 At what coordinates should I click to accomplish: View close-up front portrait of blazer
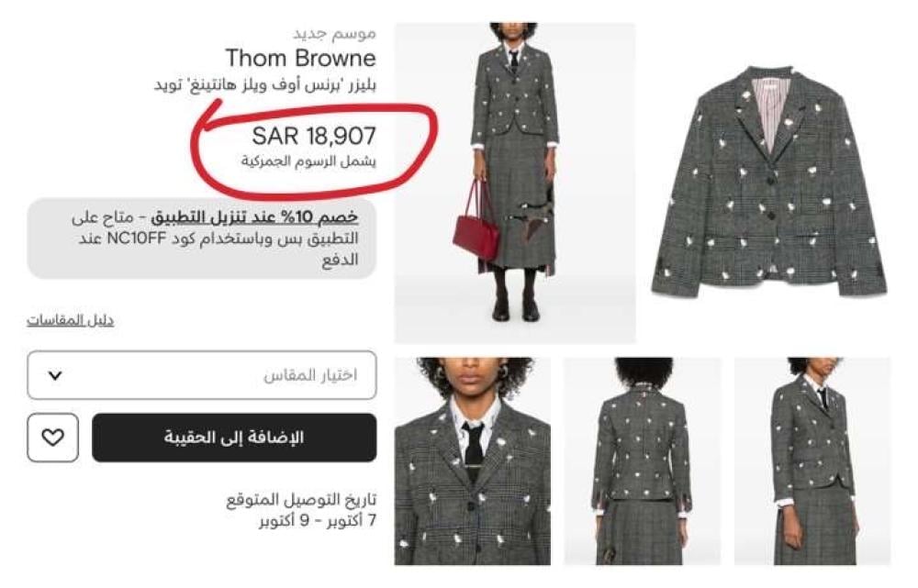click(x=473, y=461)
